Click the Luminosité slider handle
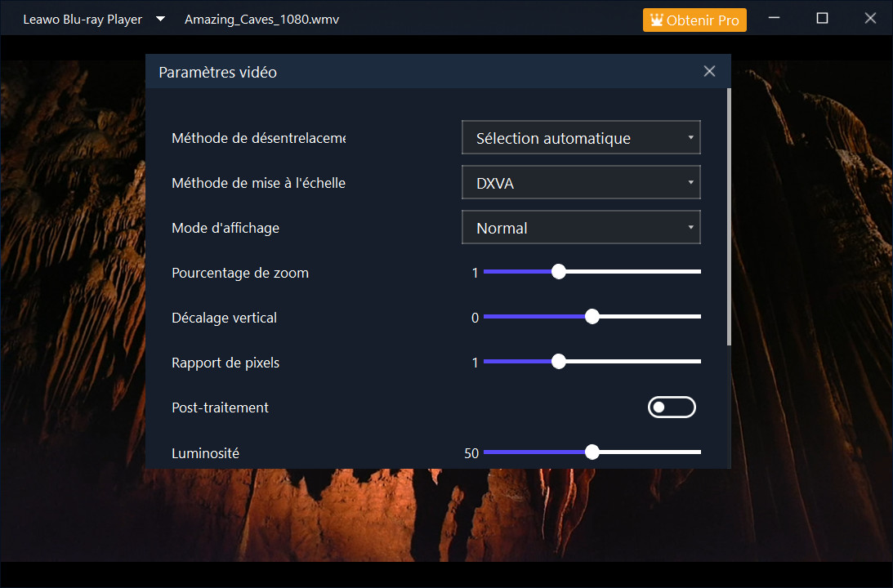 click(x=592, y=452)
